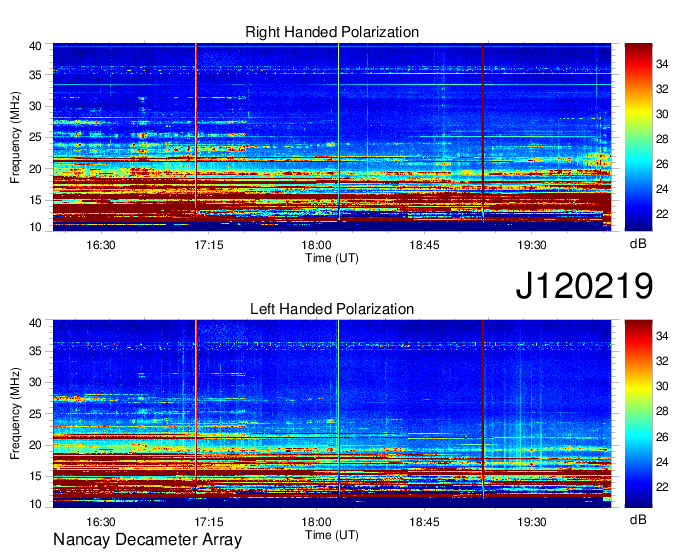Click the 35 MHz tick on the top plot
Image resolution: width=680 pixels, height=552 pixels.
point(35,75)
